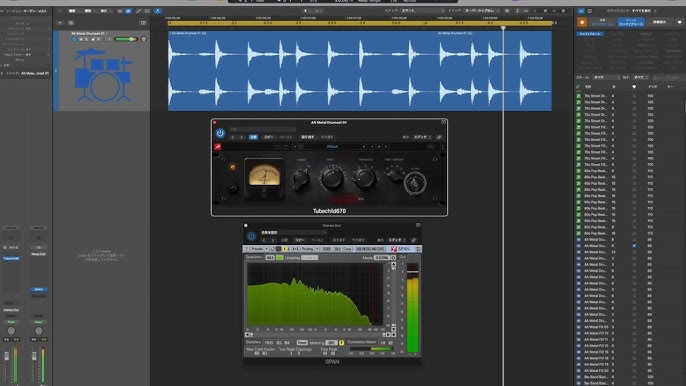Toggle green Read automation on first channel strip

tap(11, 322)
